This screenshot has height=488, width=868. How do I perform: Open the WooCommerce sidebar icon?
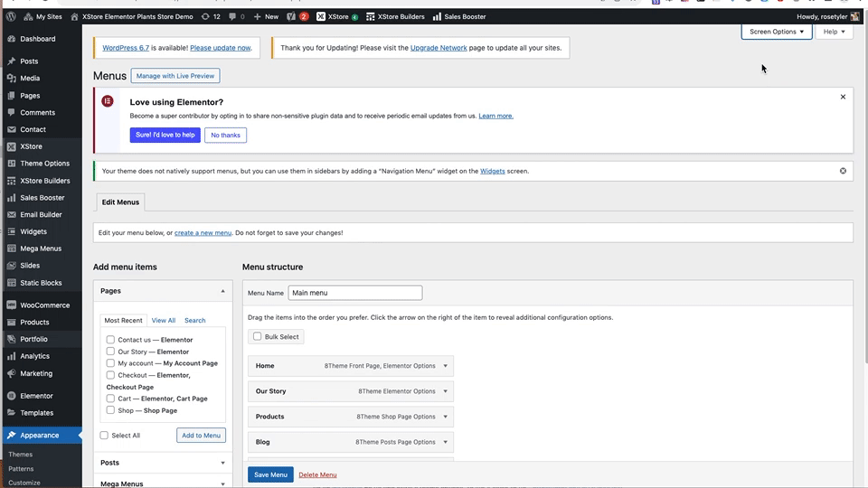pos(12,305)
